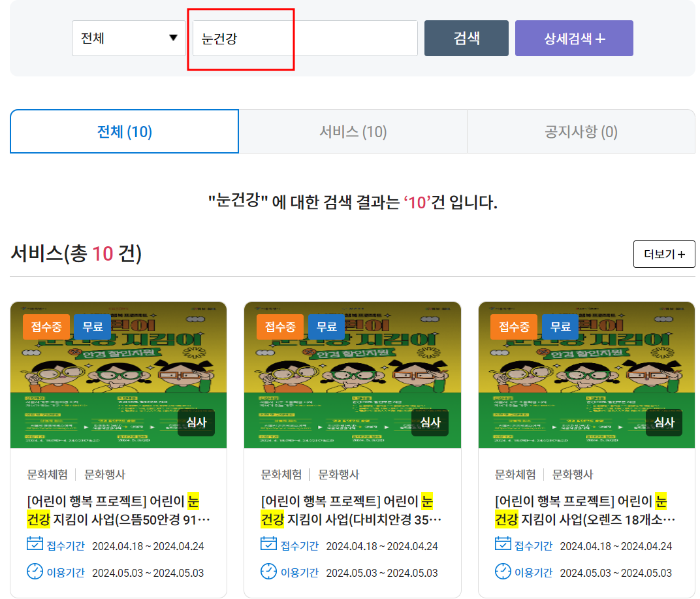Open the 으뜸50안경 card poster thumbnail
700x599 pixels.
[x=118, y=375]
